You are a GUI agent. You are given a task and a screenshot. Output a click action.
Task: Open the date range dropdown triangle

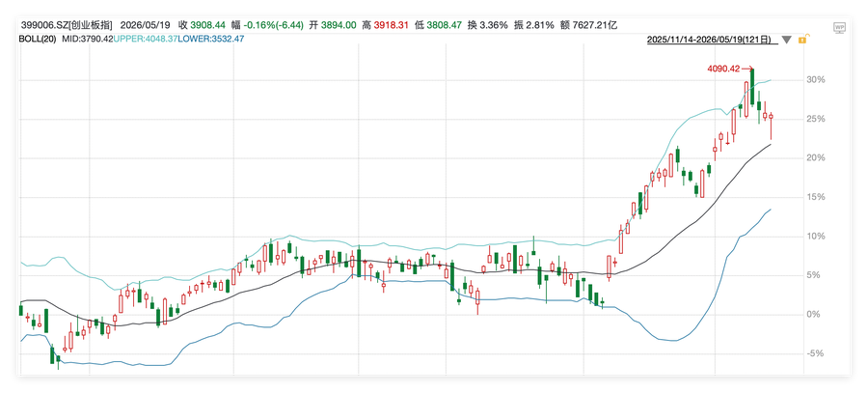[787, 40]
